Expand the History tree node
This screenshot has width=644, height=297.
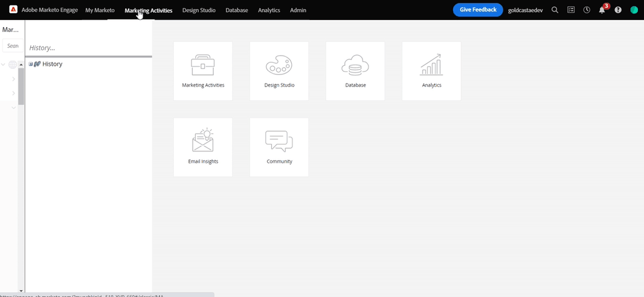[31, 64]
